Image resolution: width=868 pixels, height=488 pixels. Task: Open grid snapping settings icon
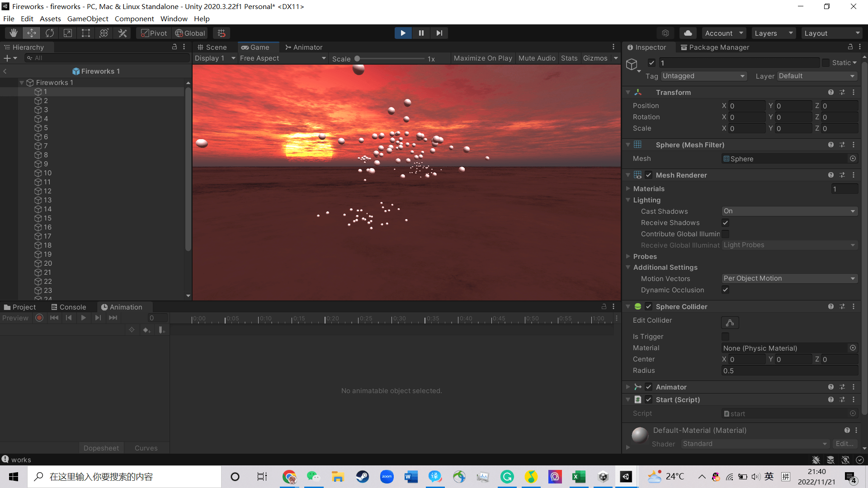pos(221,33)
